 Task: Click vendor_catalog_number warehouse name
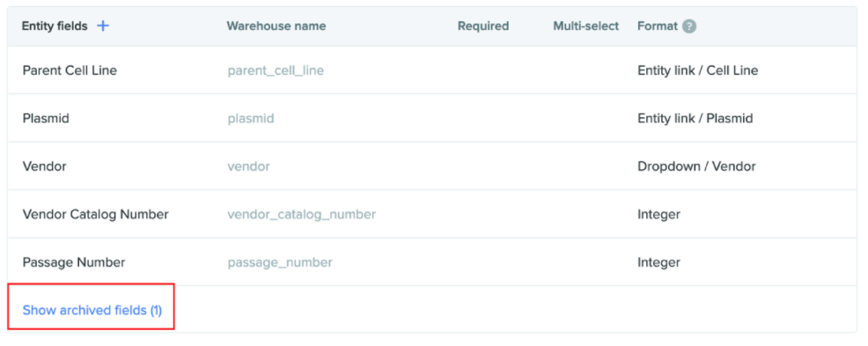302,214
